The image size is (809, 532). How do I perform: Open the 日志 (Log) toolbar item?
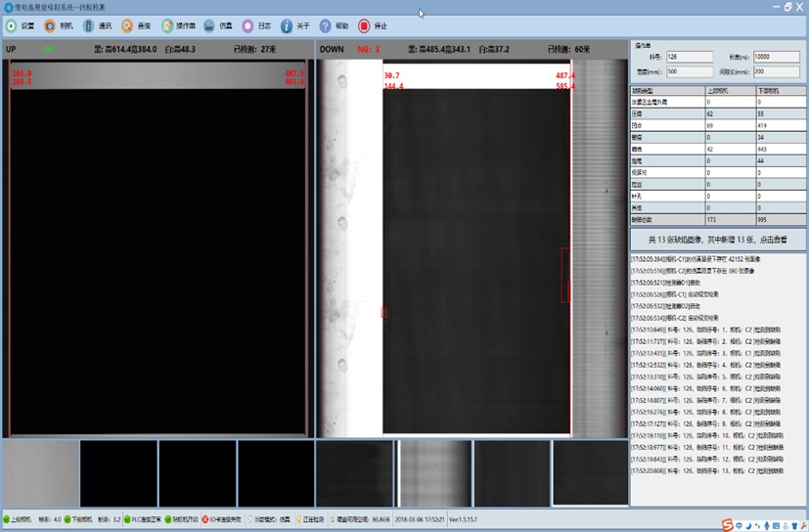(256, 26)
